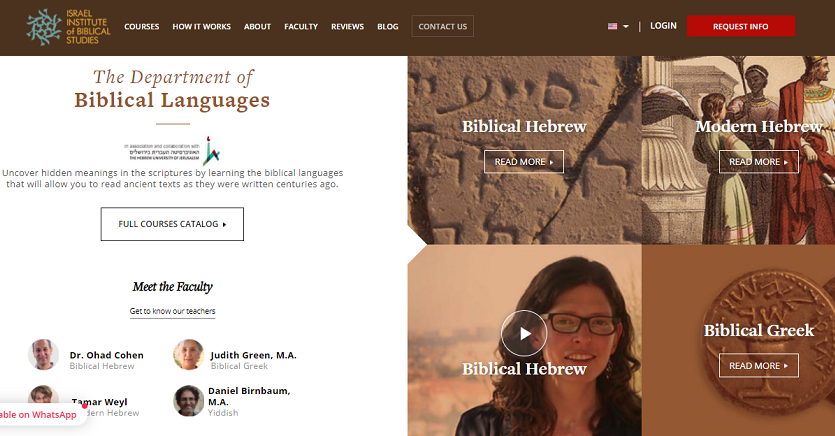Select Reviews in the navigation bar

click(347, 27)
